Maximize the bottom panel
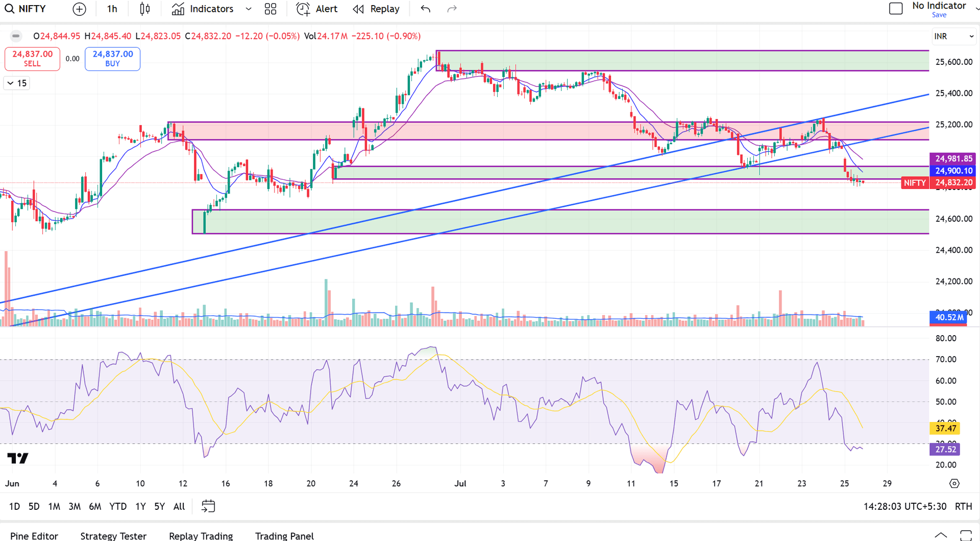The width and height of the screenshot is (980, 541). tap(966, 535)
